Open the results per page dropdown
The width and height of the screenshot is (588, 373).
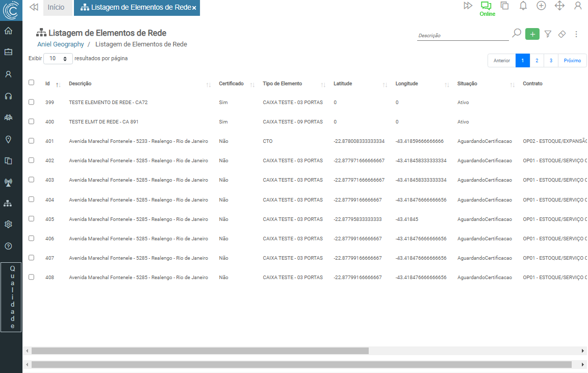point(58,59)
